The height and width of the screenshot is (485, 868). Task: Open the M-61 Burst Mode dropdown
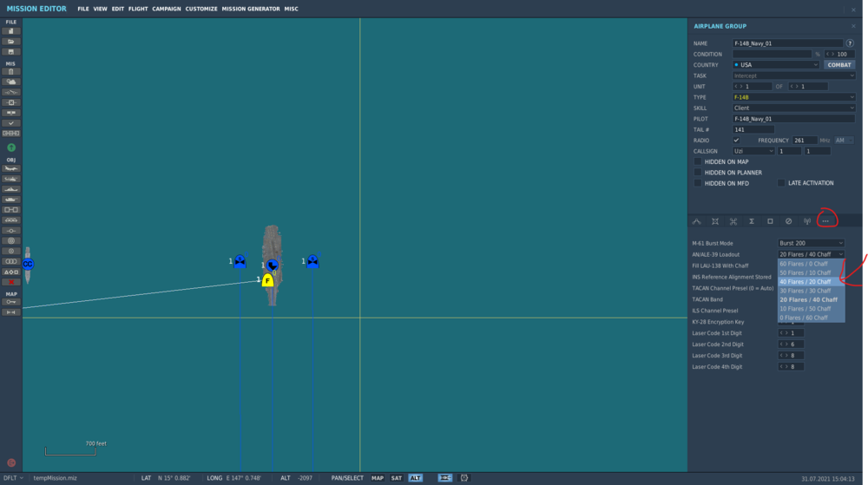coord(811,243)
